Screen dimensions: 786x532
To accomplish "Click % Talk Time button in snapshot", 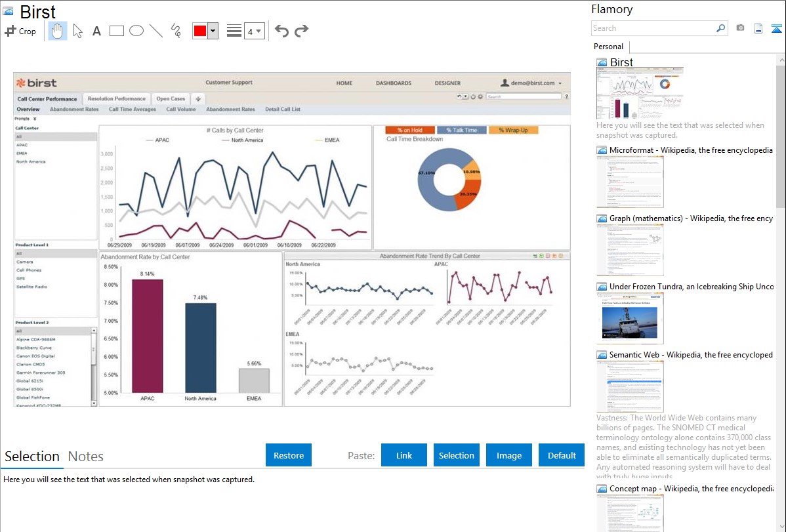I will click(x=462, y=130).
